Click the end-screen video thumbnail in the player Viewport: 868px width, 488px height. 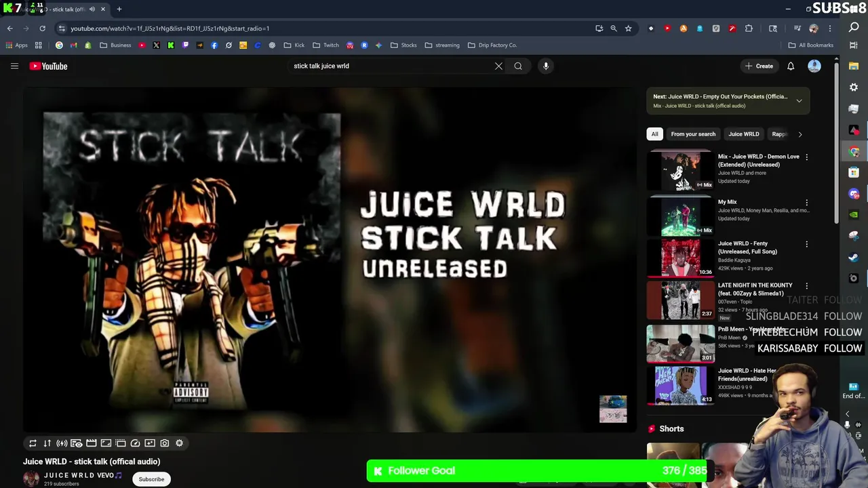pos(613,409)
